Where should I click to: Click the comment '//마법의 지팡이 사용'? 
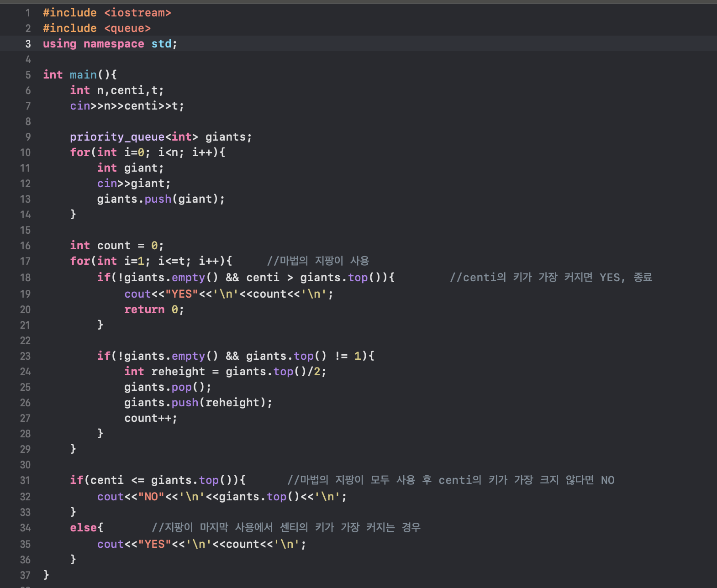(x=318, y=261)
